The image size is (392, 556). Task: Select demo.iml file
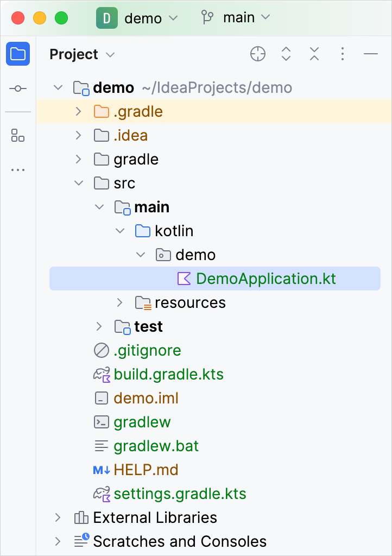point(146,398)
